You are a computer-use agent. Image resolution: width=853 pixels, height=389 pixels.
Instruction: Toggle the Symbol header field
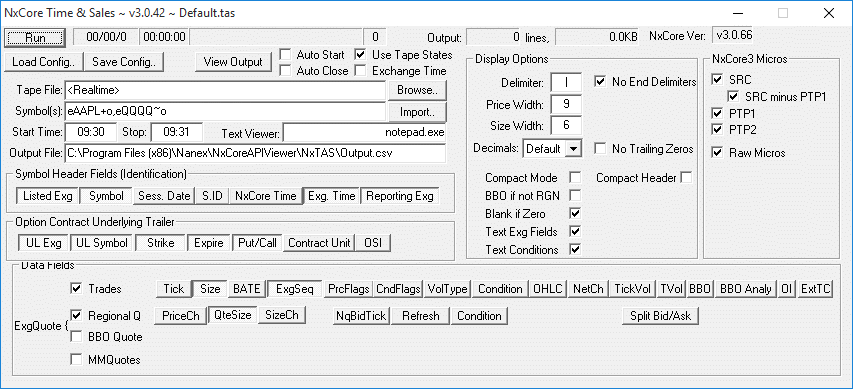106,196
